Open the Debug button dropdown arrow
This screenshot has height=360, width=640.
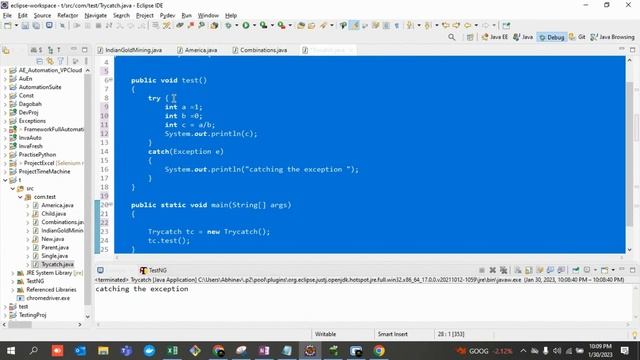(237, 25)
